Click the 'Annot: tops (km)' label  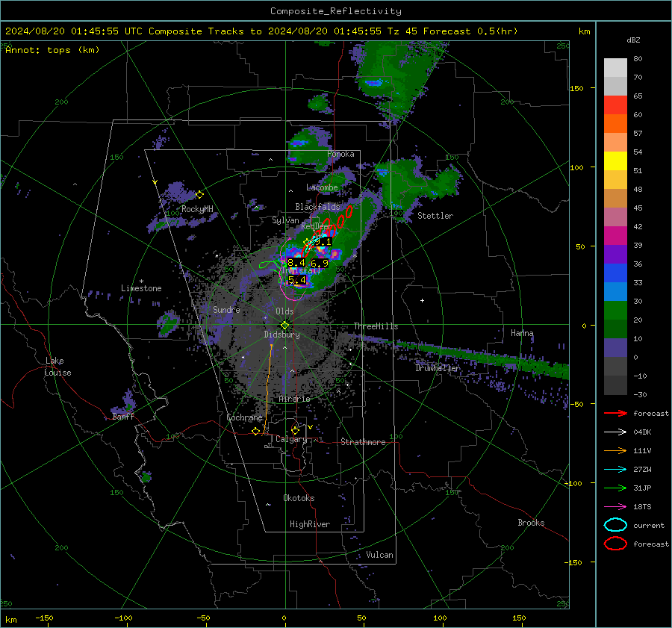pyautogui.click(x=52, y=50)
